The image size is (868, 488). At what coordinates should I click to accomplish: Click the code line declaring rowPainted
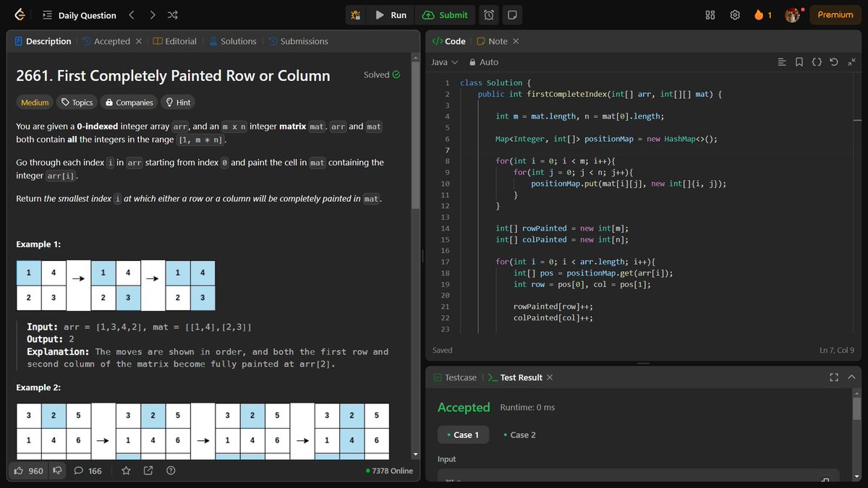tap(562, 228)
